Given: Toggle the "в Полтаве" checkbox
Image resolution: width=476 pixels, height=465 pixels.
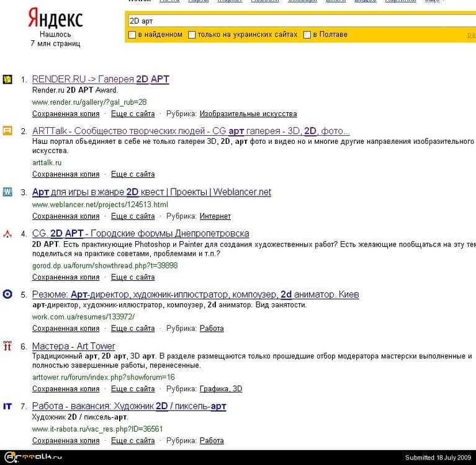Looking at the screenshot, I should (307, 35).
